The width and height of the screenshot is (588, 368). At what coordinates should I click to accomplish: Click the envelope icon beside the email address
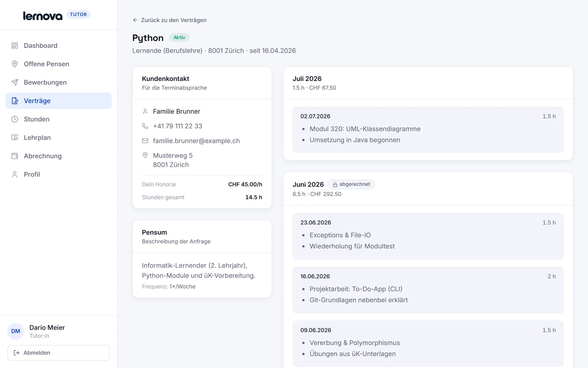(x=145, y=141)
